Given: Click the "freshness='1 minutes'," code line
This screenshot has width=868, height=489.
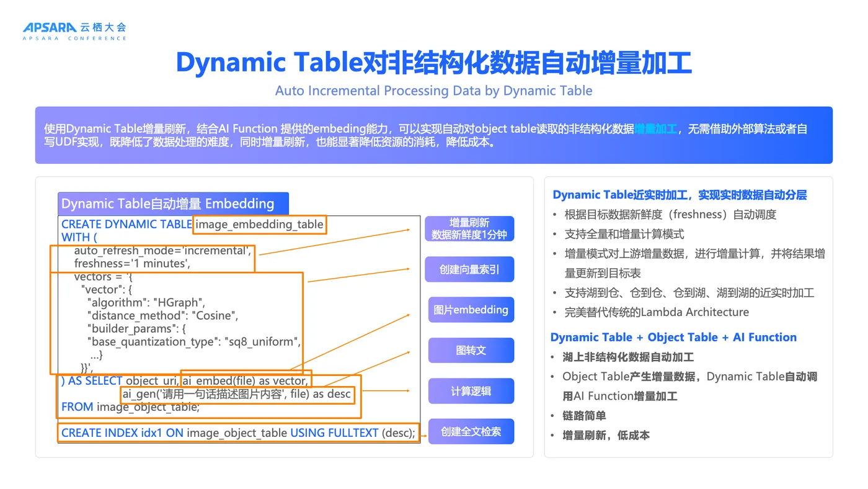Looking at the screenshot, I should pyautogui.click(x=132, y=263).
